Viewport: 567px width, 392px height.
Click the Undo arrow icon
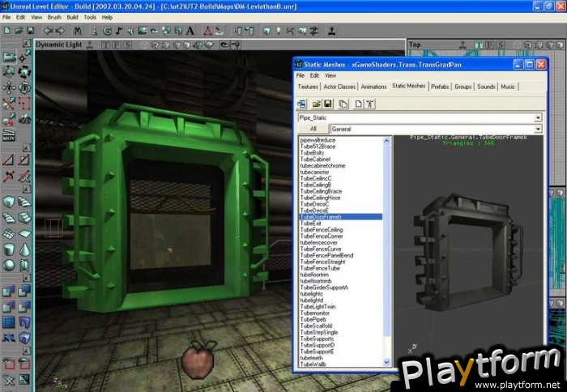click(x=48, y=31)
